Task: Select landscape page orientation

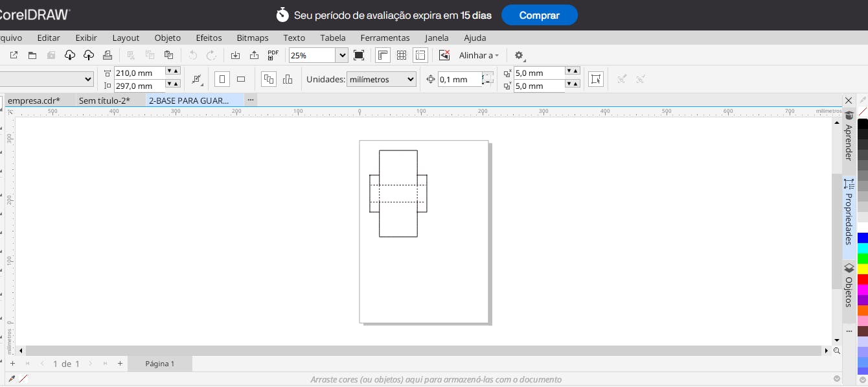Action: [x=241, y=79]
